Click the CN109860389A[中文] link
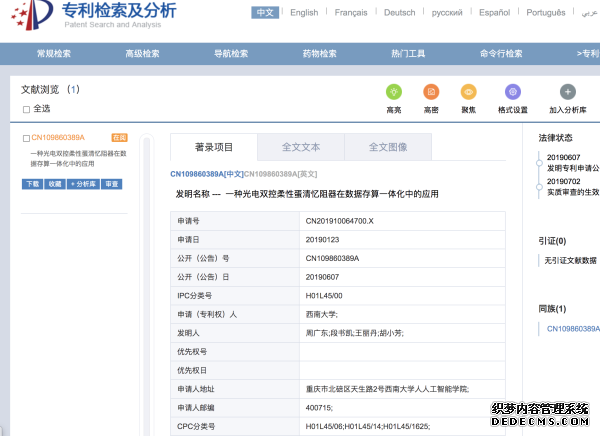600x436 pixels. click(207, 174)
